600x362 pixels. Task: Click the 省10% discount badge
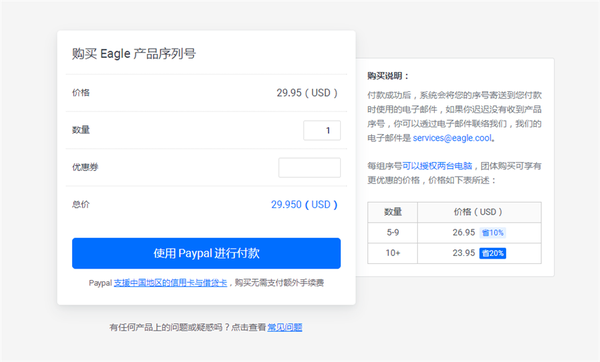pos(492,233)
